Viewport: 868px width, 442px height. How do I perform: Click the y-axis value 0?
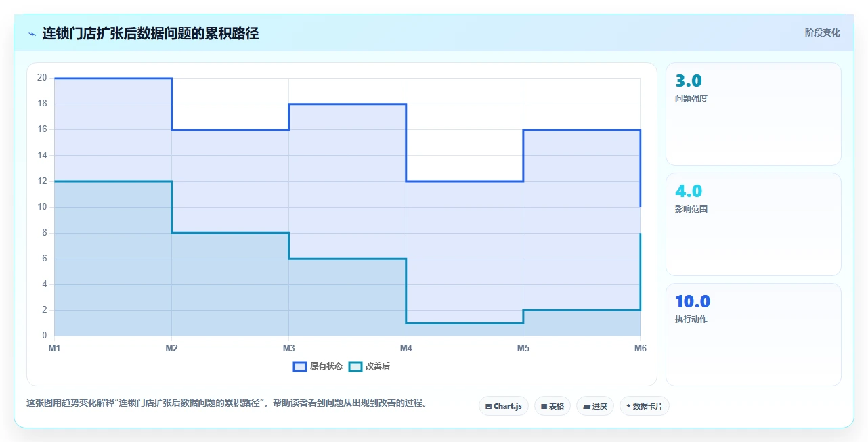tap(44, 336)
